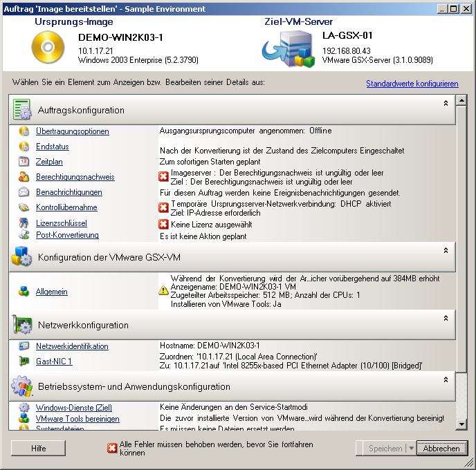This screenshot has width=476, height=470.
Task: Click the cubes icon beside VMware Tools bereinigen
Action: coord(24,418)
